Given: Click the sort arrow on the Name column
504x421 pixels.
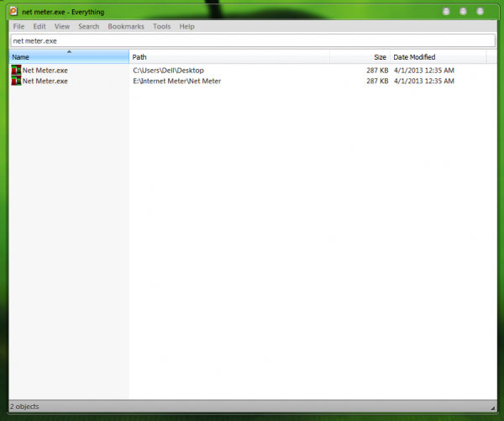Looking at the screenshot, I should point(69,52).
